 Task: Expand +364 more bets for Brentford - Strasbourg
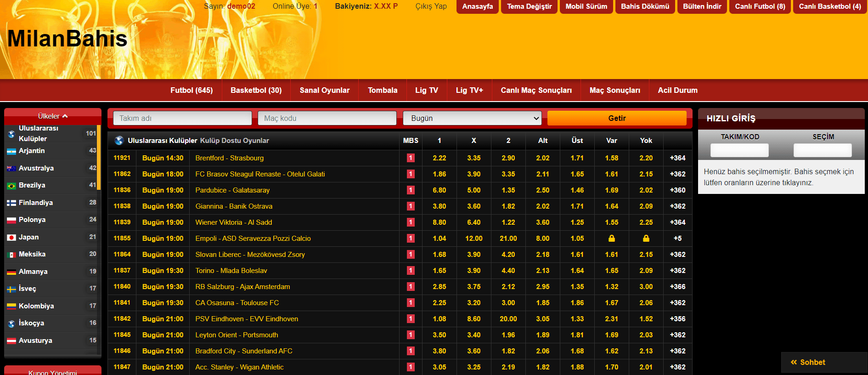677,158
